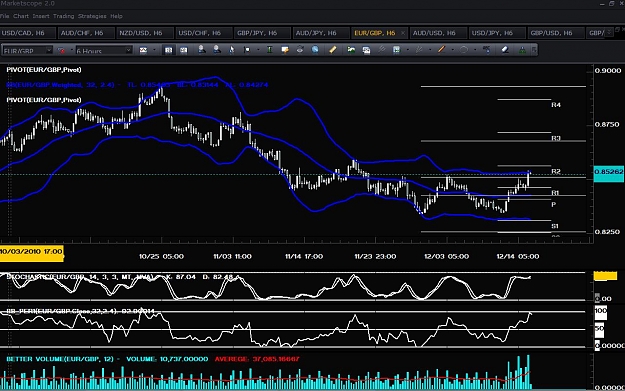The image size is (625, 391).
Task: Click the flag marker icon
Action: tap(247, 50)
